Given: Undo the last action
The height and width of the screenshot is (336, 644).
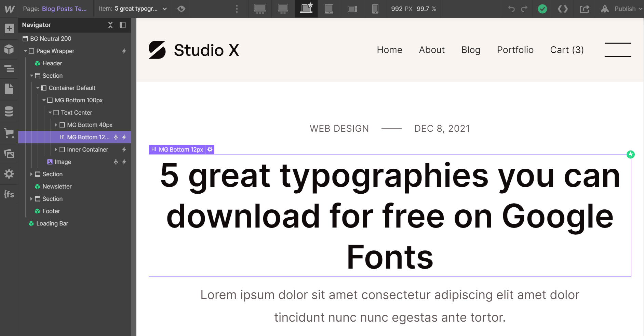Looking at the screenshot, I should coord(511,9).
